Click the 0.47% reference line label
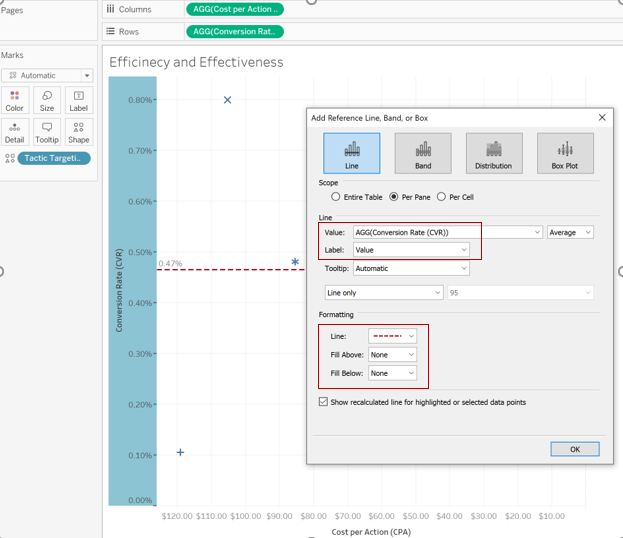623x538 pixels. click(170, 263)
